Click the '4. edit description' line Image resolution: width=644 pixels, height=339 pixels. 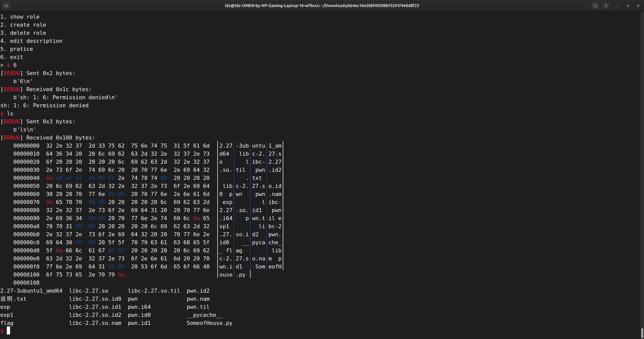point(31,41)
